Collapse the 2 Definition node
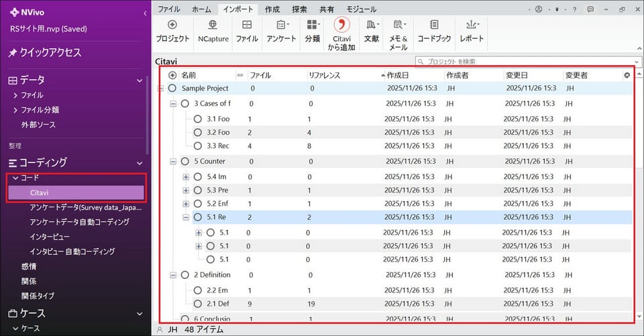The height and width of the screenshot is (336, 644). (173, 275)
